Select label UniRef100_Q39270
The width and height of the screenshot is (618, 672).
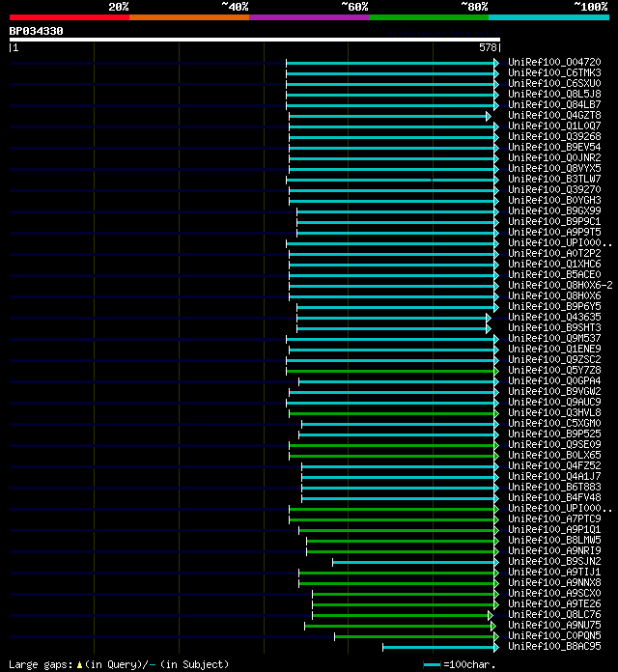pyautogui.click(x=554, y=189)
